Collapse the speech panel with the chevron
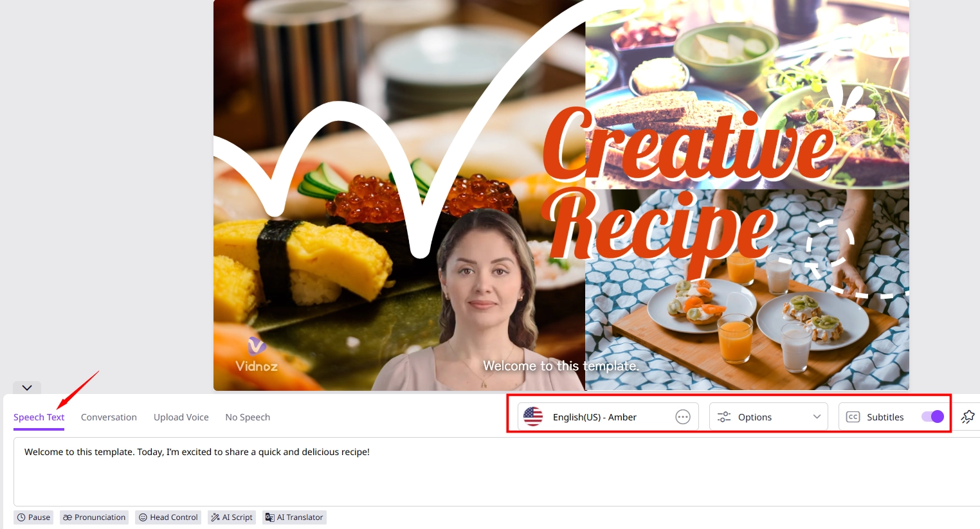Screen dimensions: 980x529 [27, 388]
